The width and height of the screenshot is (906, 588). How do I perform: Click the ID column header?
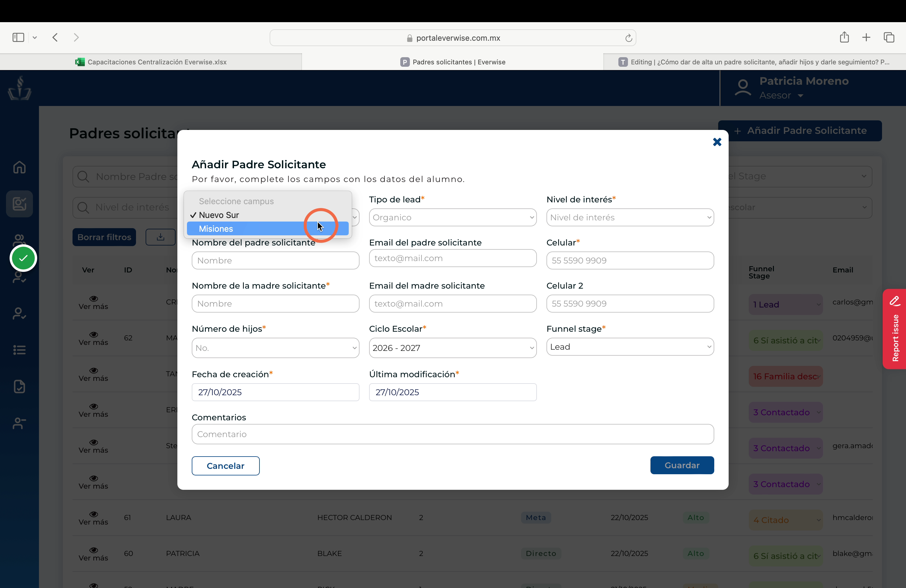(x=128, y=270)
